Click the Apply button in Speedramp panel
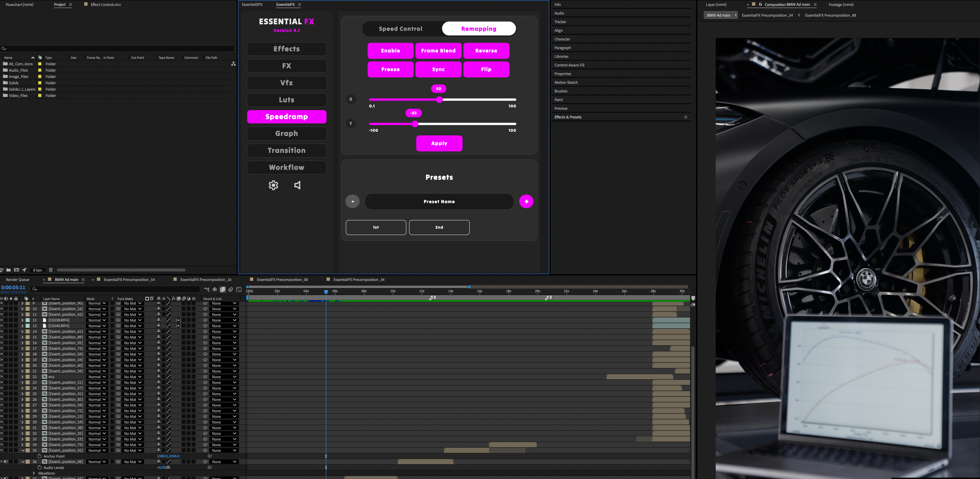The image size is (980, 479). (x=439, y=144)
